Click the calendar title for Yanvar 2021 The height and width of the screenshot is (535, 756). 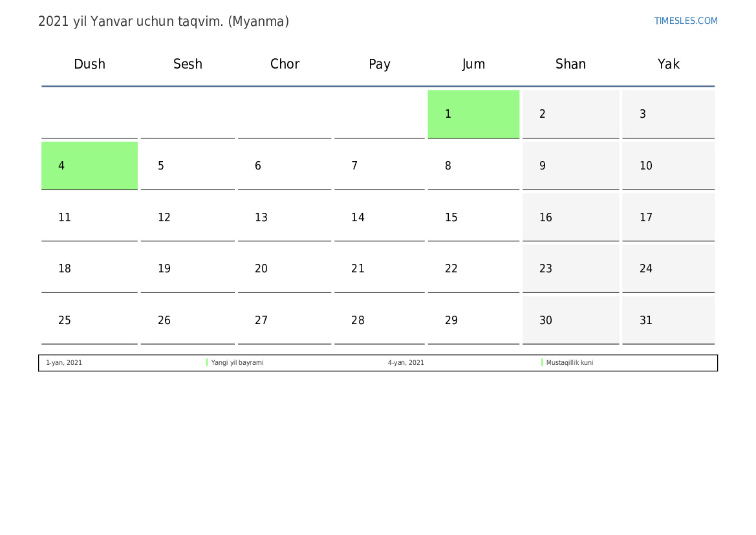[x=164, y=21]
